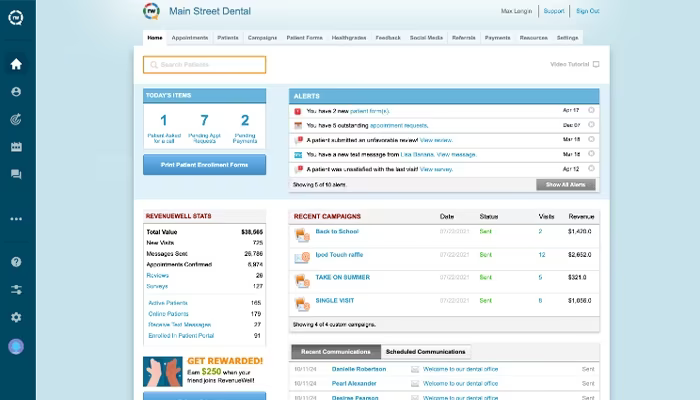This screenshot has height=400, width=700.
Task: Click the Pending Appt Requests count 7
Action: coord(204,121)
